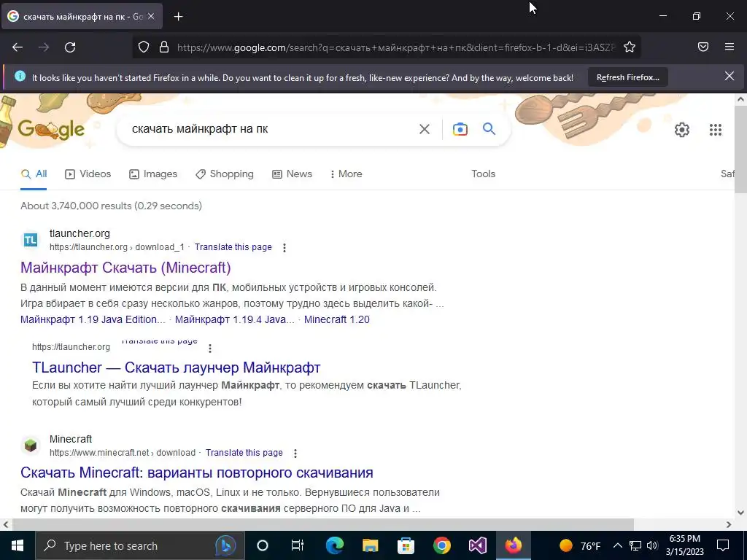
Task: Open Скачать Minecraft: варианты повторного скачивания result
Action: (197, 472)
